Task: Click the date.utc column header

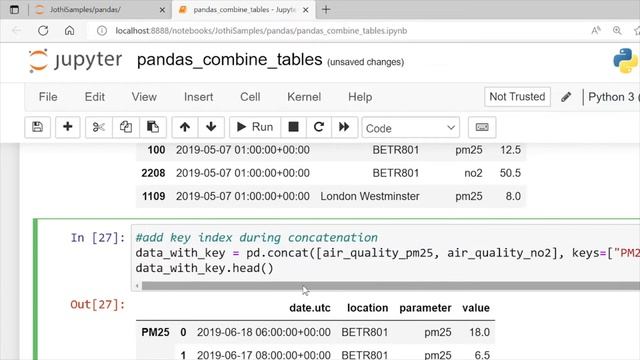Action: coord(310,308)
